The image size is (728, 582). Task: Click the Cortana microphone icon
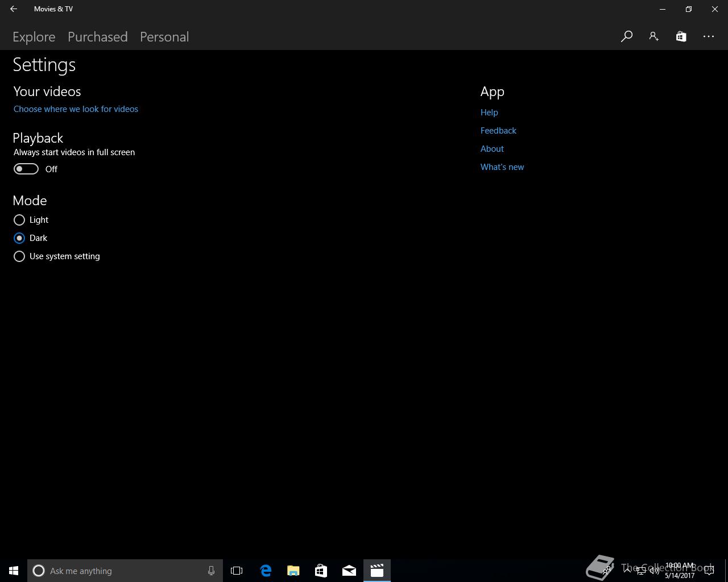click(x=211, y=571)
